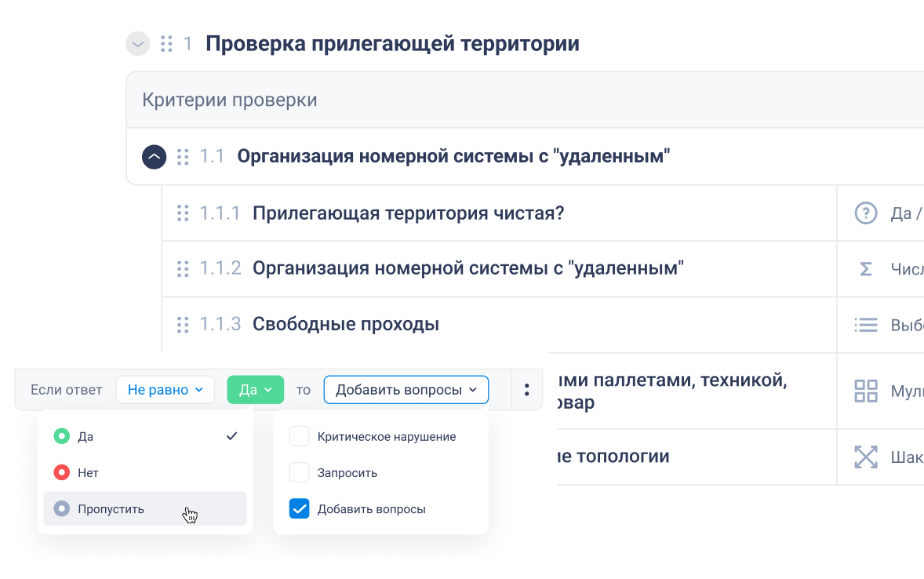Viewport: 924px width, 579px height.
Task: Click the four-squares multi-select type icon
Action: 865,391
